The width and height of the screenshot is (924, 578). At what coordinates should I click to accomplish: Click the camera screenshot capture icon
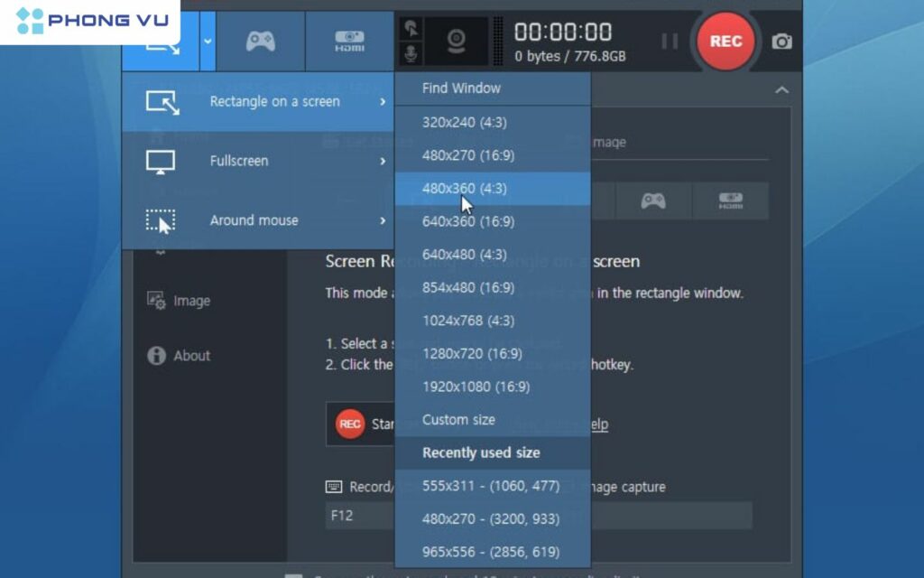(781, 42)
